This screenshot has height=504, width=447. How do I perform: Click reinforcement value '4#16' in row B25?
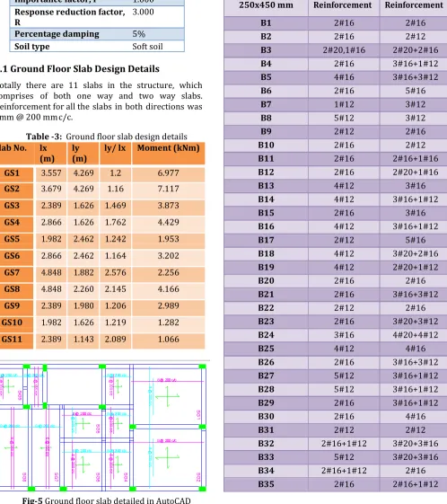click(x=416, y=349)
